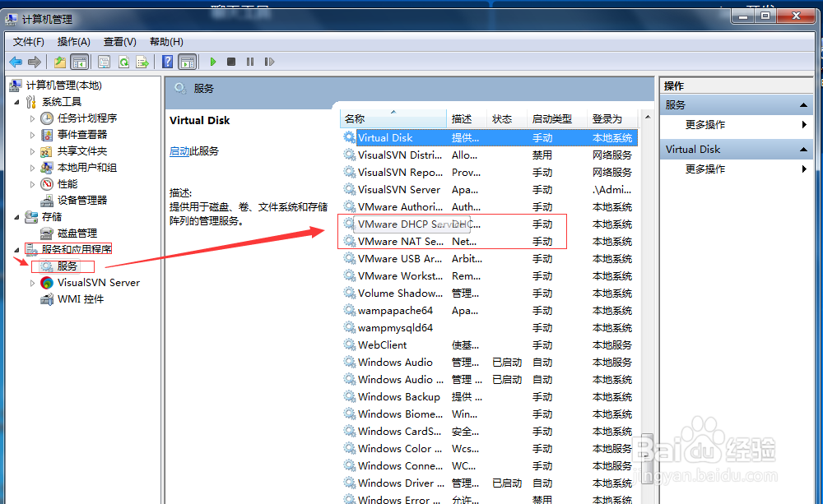
Task: Sort by 名称 column header
Action: [x=393, y=118]
